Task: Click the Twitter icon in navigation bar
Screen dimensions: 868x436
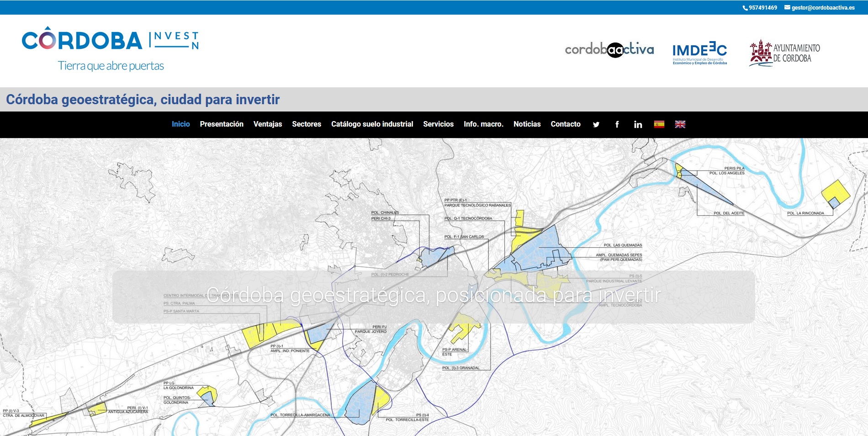Action: 596,124
